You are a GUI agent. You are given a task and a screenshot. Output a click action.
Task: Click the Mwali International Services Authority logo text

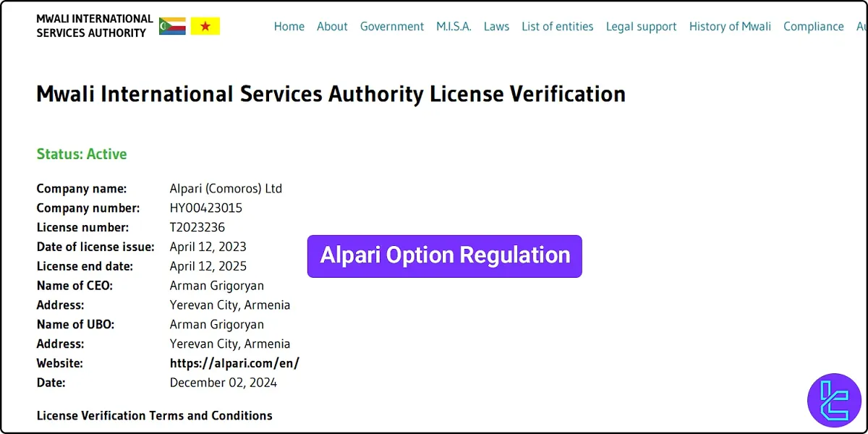(x=94, y=25)
